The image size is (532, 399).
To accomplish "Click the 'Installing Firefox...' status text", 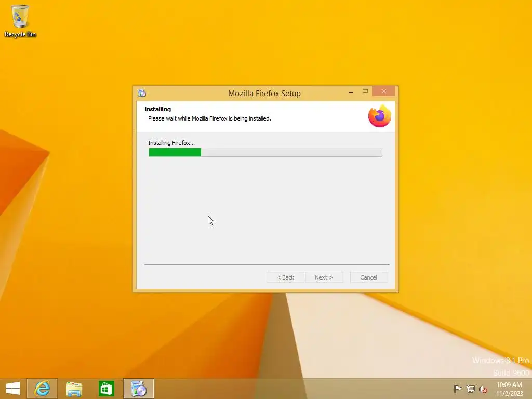I will (x=171, y=143).
